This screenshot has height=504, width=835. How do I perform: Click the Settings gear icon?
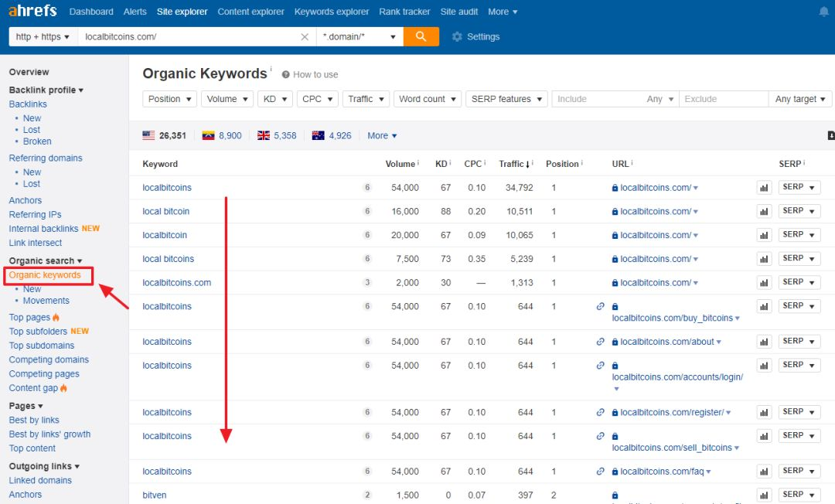pyautogui.click(x=457, y=37)
